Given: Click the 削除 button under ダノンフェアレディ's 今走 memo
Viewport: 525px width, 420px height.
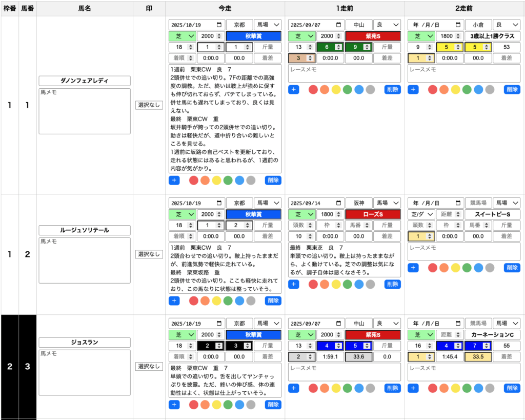Looking at the screenshot, I should 273,180.
